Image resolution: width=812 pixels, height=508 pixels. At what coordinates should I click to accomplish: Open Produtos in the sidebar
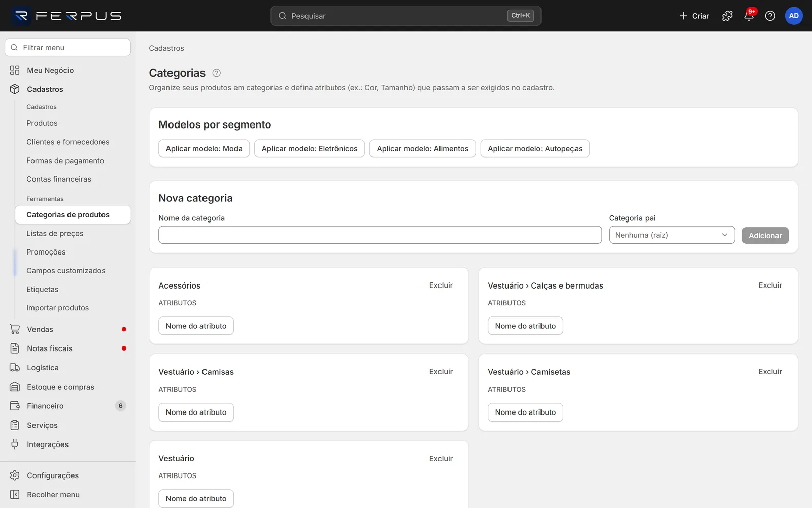[42, 123]
